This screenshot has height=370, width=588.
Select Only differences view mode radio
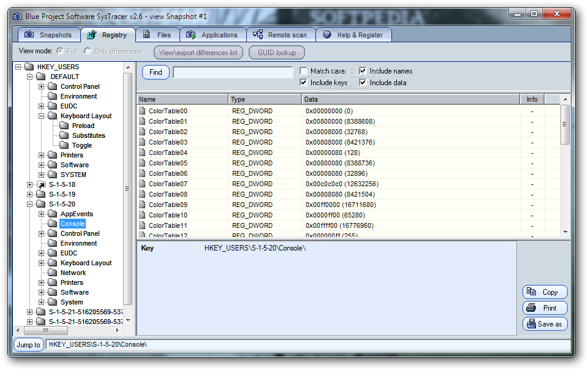pyautogui.click(x=88, y=51)
